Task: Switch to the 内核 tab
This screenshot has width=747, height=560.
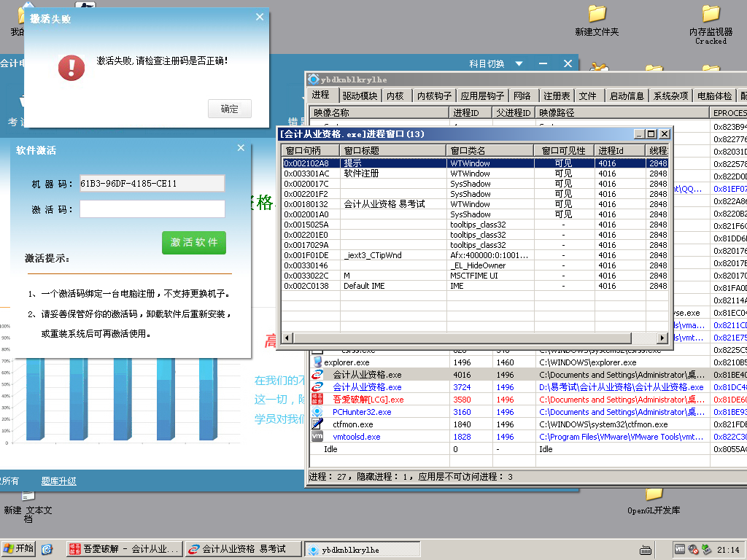Action: tap(395, 96)
